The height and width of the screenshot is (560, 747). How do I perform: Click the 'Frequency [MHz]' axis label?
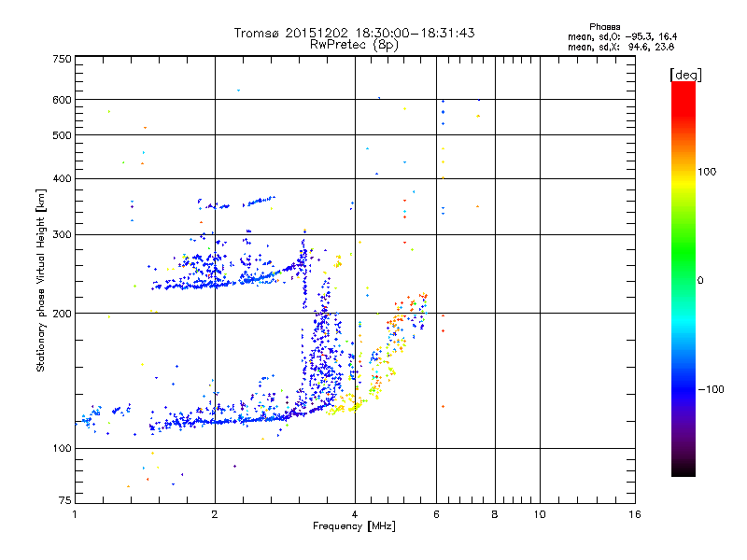coord(354,526)
